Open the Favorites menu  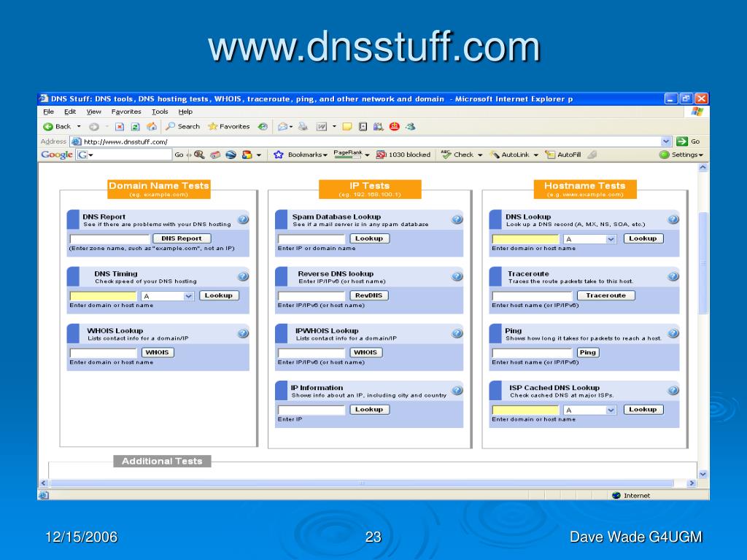coord(126,112)
